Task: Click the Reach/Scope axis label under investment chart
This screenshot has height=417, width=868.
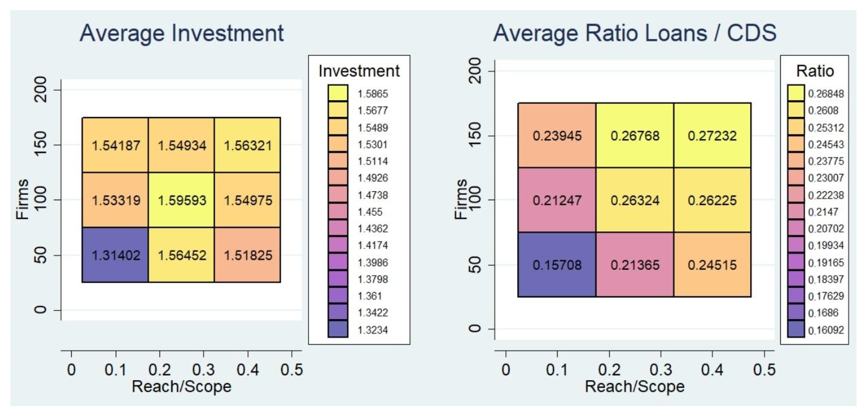Action: (x=182, y=387)
